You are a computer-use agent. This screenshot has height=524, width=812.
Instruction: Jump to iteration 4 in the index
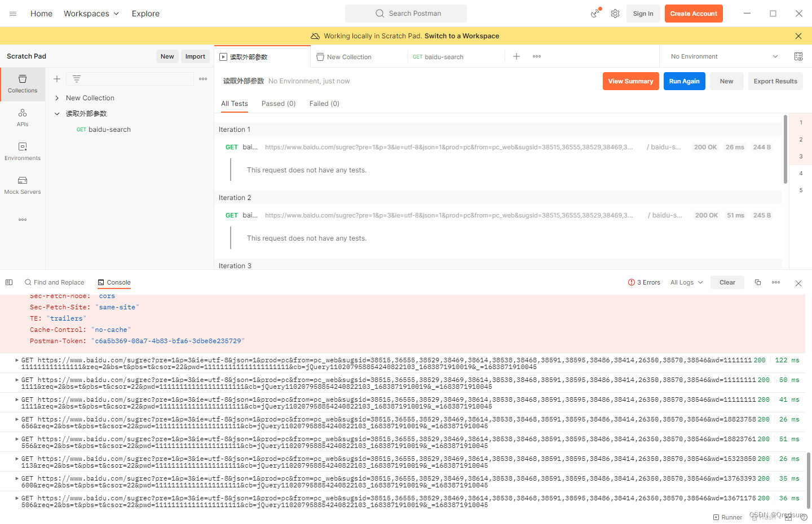801,174
